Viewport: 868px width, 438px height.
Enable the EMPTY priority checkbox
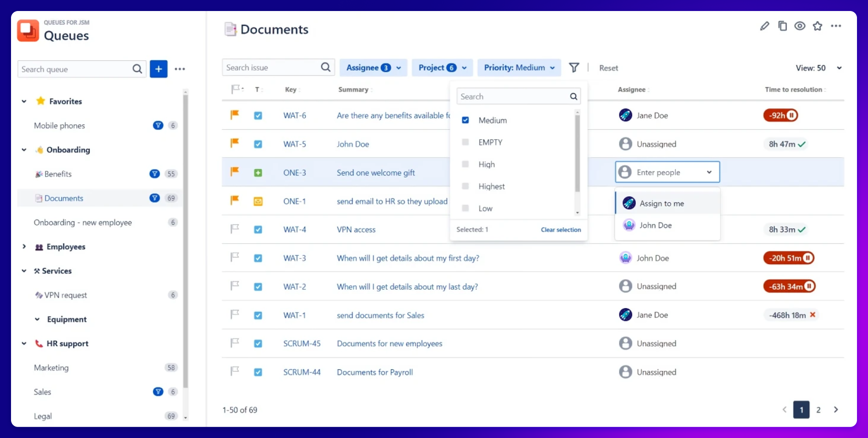coord(465,142)
